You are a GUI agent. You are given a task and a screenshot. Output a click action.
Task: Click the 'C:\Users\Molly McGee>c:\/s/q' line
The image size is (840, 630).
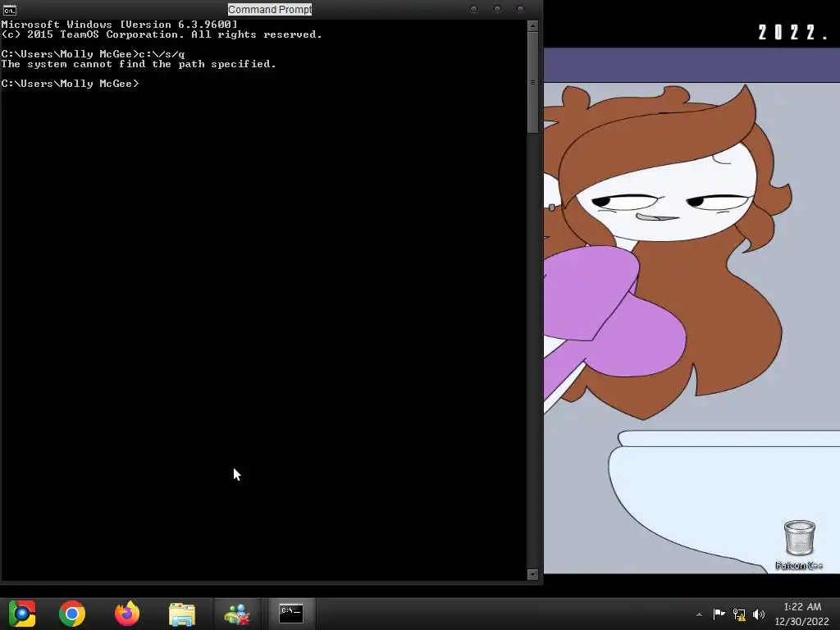(93, 54)
